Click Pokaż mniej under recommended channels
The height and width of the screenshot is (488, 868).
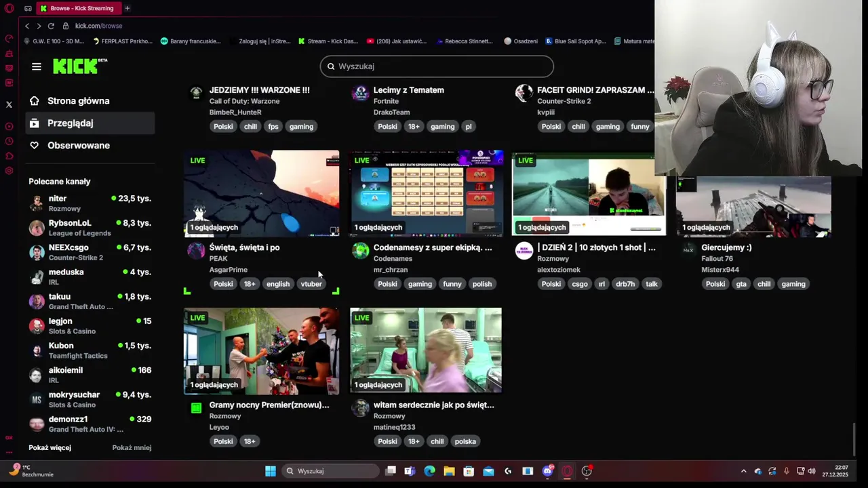(x=132, y=448)
